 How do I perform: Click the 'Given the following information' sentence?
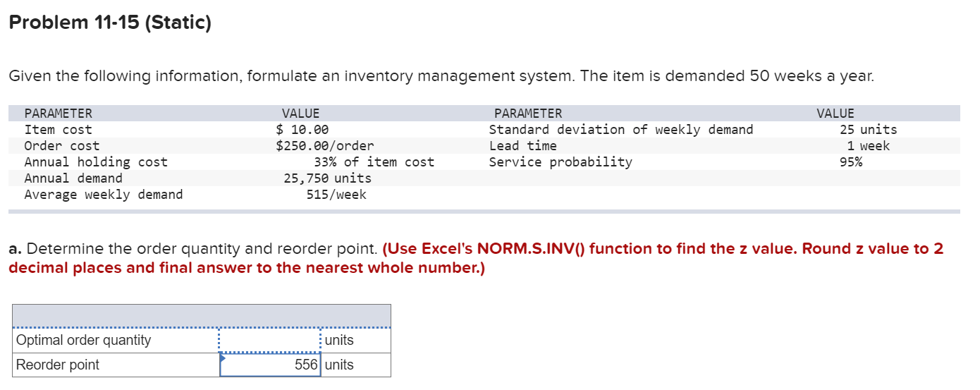(441, 76)
